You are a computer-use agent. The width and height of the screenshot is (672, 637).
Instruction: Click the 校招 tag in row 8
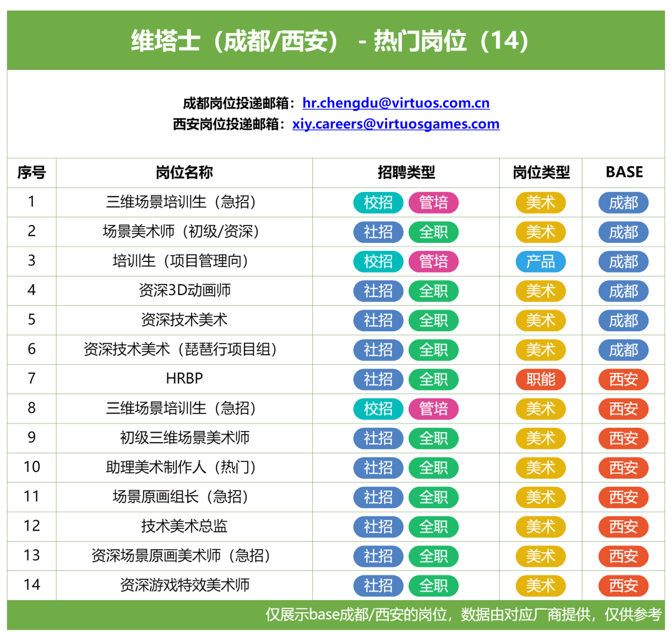coord(378,409)
